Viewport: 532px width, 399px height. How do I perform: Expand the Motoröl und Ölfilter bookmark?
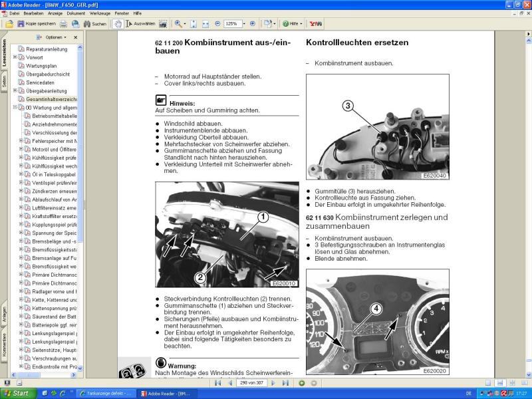click(21, 149)
